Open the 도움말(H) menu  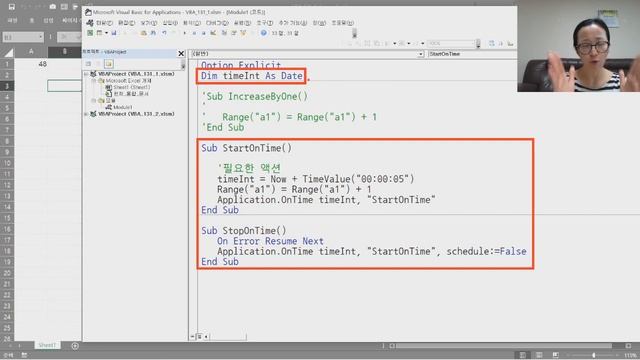click(x=342, y=23)
